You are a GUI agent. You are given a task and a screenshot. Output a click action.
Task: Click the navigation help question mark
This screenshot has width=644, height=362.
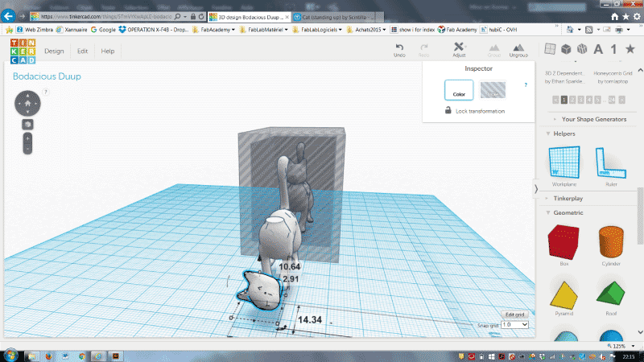(x=46, y=92)
